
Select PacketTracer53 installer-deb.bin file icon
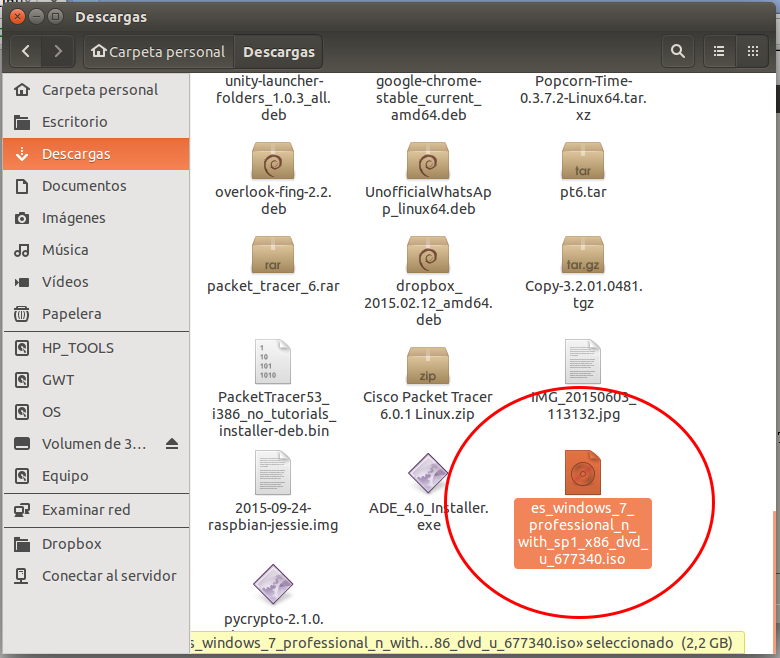(x=273, y=362)
